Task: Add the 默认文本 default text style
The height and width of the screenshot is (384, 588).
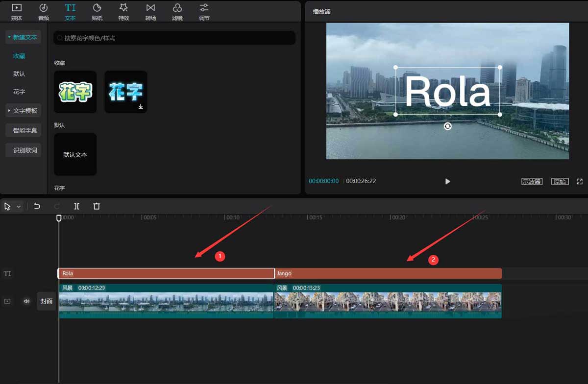Action: (75, 154)
